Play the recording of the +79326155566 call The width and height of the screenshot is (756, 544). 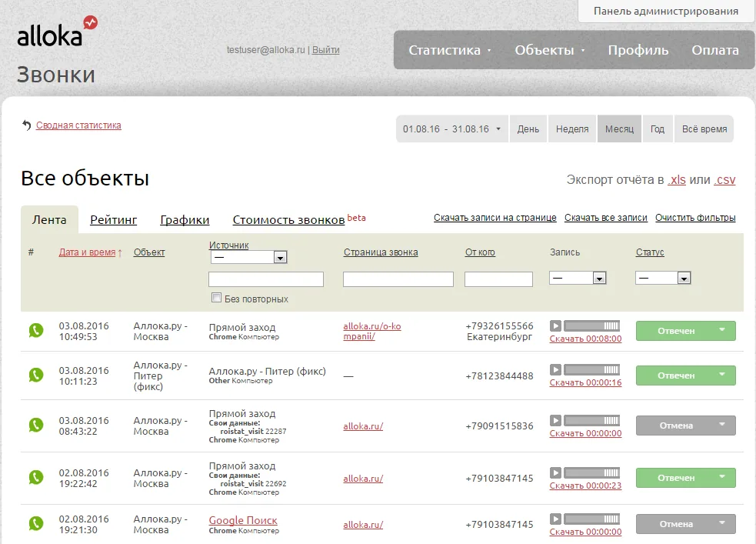pyautogui.click(x=555, y=325)
